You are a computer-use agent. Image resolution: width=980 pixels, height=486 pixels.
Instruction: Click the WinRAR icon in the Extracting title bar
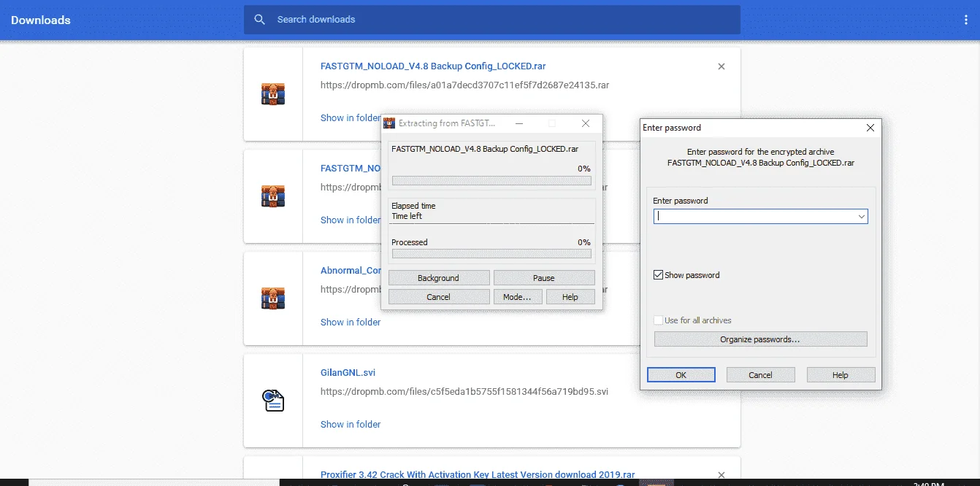coord(389,123)
